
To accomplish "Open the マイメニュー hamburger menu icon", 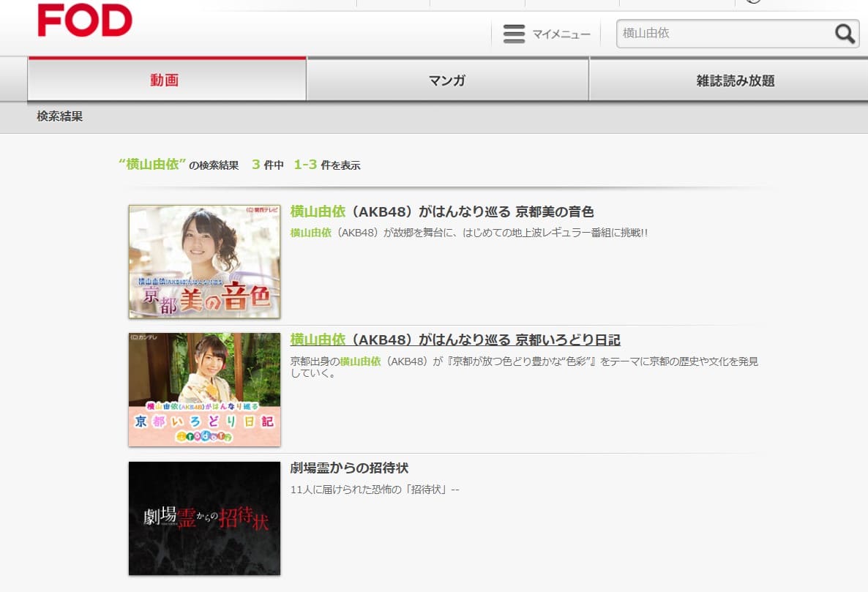I will 514,34.
